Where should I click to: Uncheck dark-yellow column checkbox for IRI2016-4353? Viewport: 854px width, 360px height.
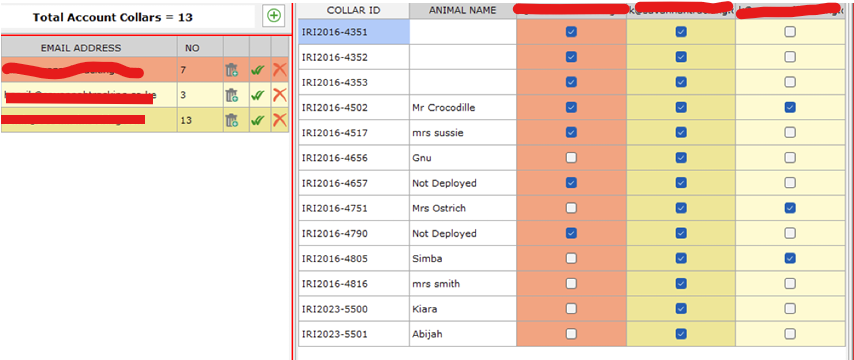[681, 82]
